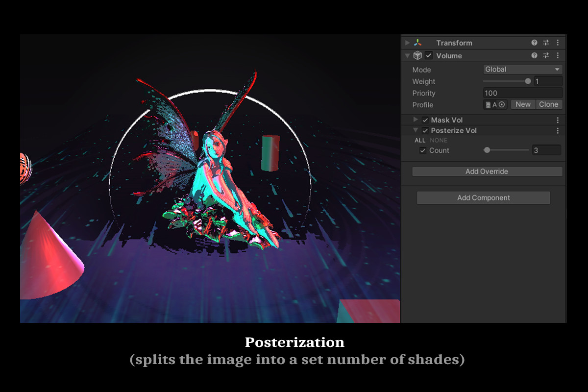Image resolution: width=588 pixels, height=392 pixels.
Task: Uncheck the Count parameter checkbox
Action: (423, 150)
